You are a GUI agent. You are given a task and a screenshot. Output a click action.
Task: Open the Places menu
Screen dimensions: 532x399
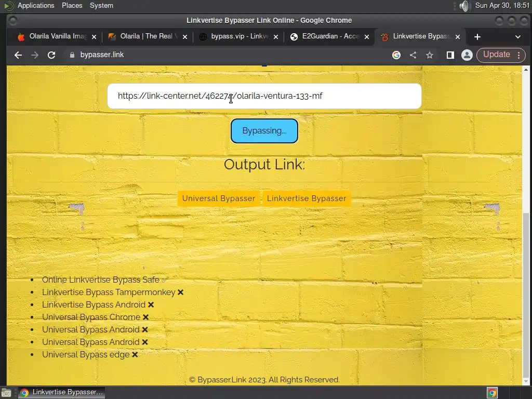[72, 6]
